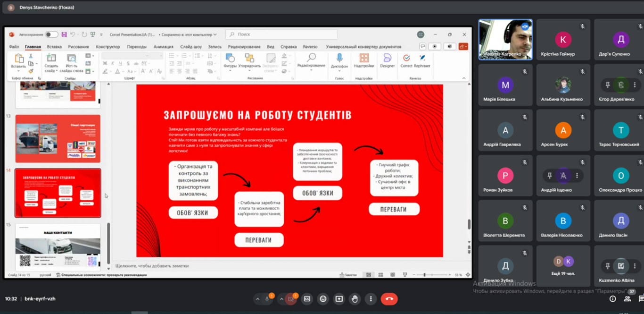Open the Надстройки add-ins button
Screen dimensions: 644x314
364,60
